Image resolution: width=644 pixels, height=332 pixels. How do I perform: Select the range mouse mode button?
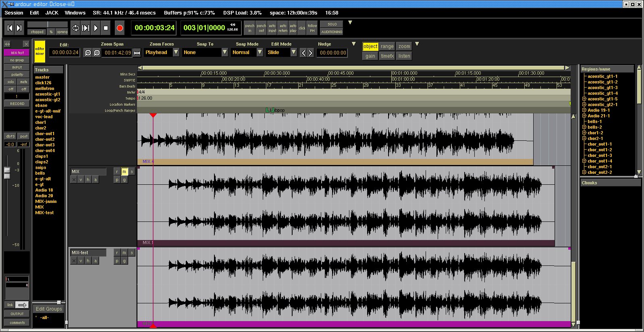pyautogui.click(x=387, y=46)
